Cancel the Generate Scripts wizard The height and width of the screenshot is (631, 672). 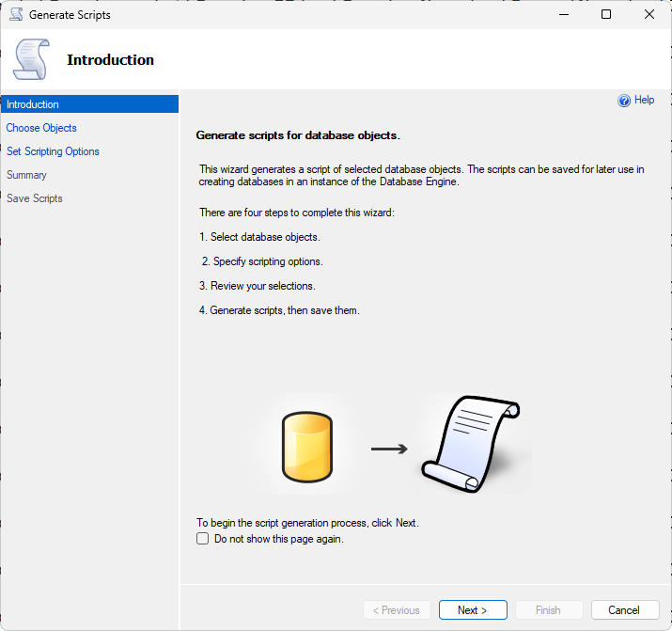pos(625,610)
